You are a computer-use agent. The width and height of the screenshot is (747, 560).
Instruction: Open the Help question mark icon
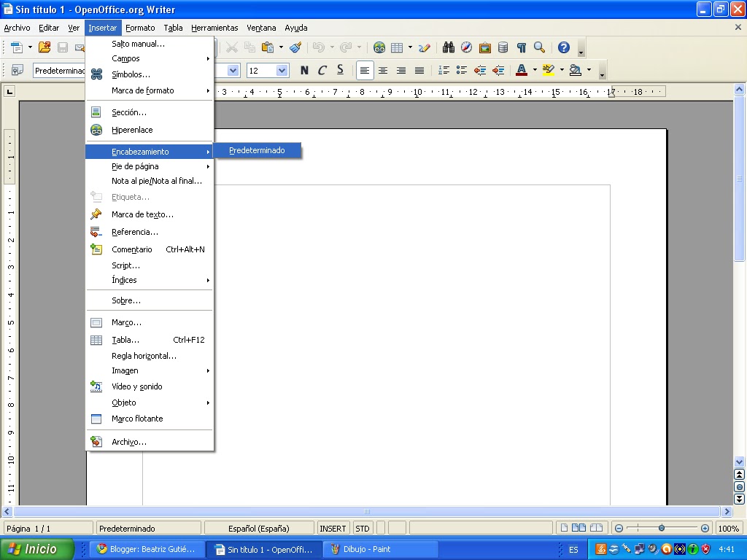[x=564, y=47]
